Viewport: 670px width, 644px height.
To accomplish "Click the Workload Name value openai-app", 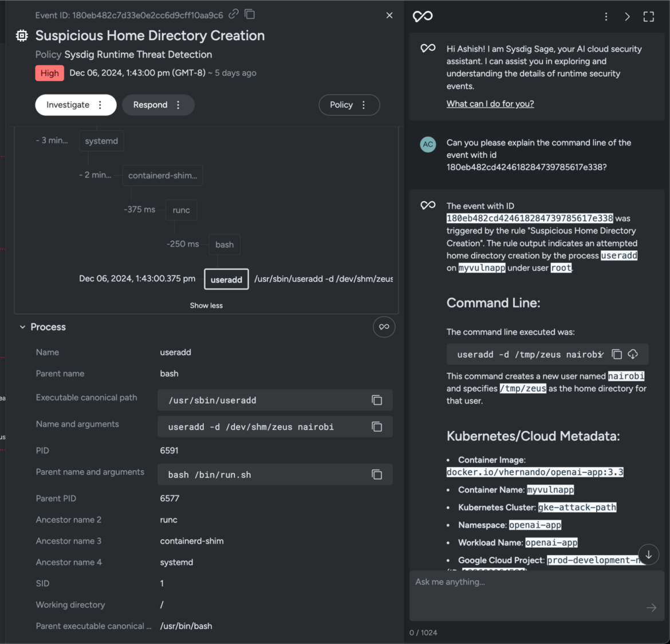I will point(551,542).
